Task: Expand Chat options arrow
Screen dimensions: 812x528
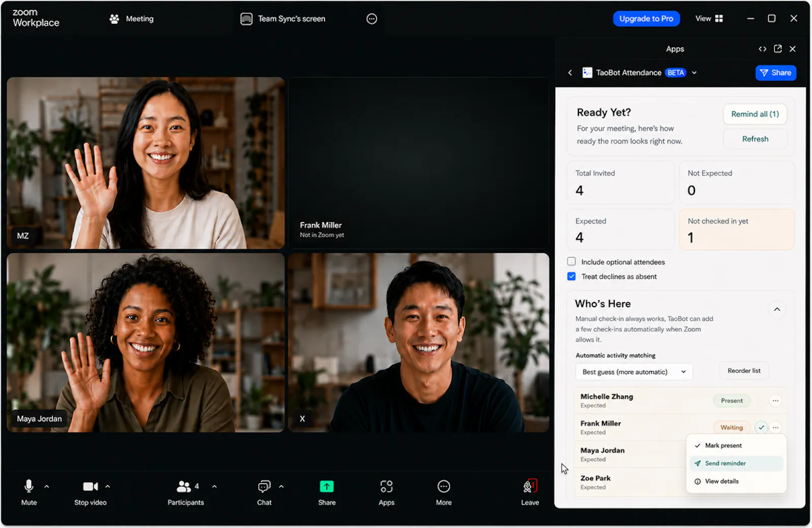Action: coord(281,486)
